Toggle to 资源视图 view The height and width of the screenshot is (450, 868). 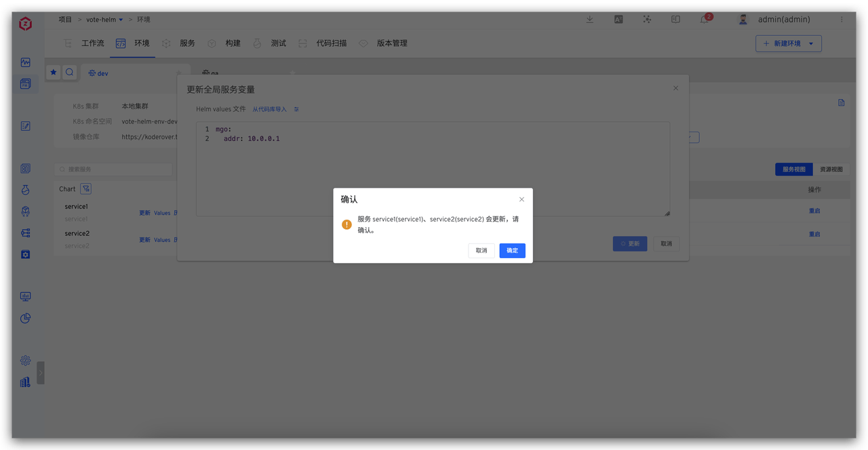tap(831, 169)
